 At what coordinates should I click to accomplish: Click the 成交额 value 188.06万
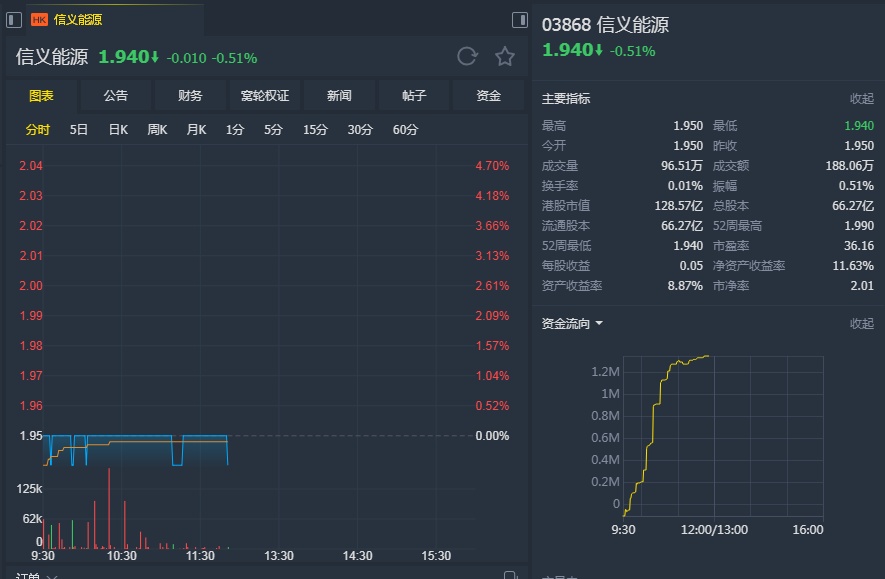[x=849, y=166]
